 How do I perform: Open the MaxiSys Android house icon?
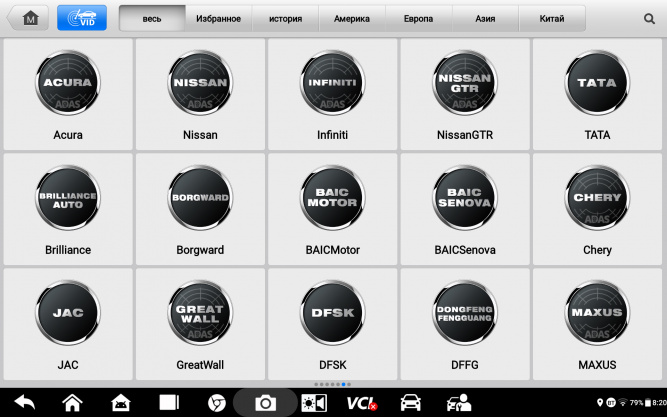click(x=121, y=402)
